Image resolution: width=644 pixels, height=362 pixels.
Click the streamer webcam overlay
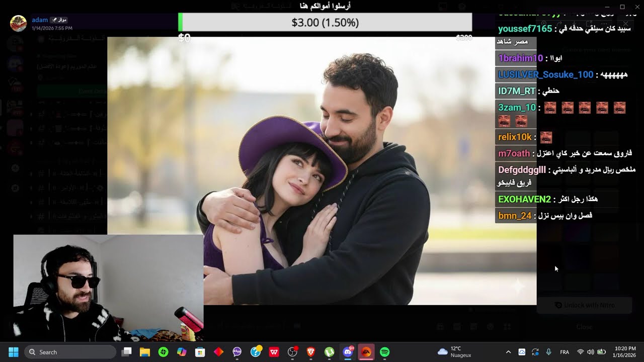point(109,288)
